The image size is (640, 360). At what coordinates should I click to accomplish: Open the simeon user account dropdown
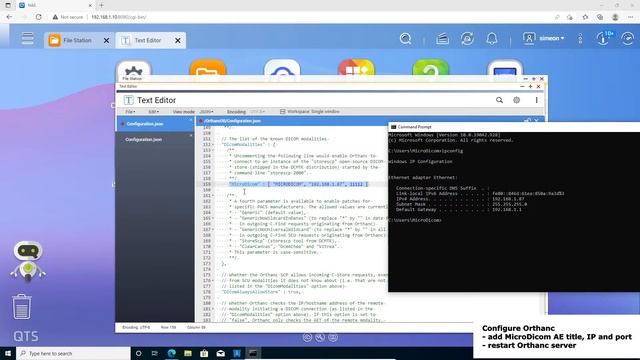552,38
